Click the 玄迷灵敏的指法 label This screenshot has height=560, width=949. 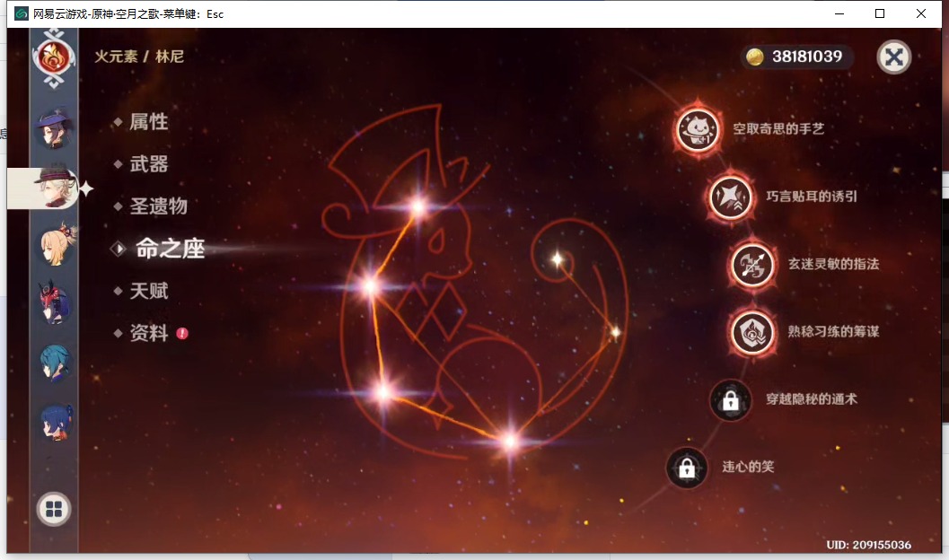point(833,264)
